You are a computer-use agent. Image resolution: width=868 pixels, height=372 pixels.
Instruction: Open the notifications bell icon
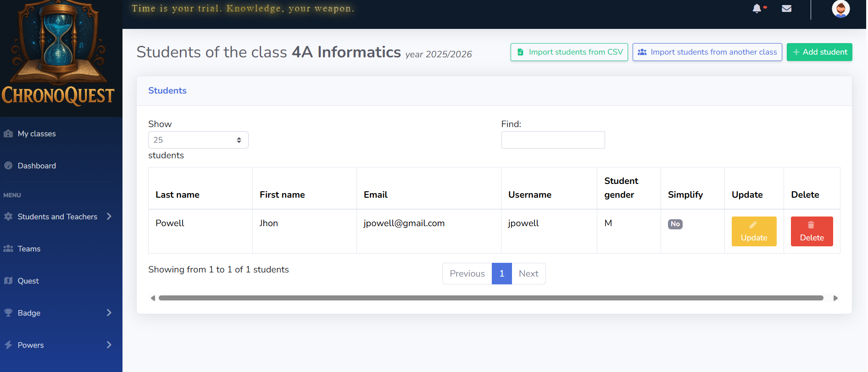tap(757, 8)
